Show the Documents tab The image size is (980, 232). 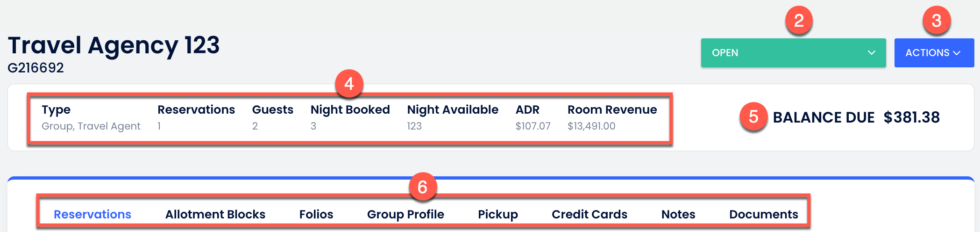(764, 214)
